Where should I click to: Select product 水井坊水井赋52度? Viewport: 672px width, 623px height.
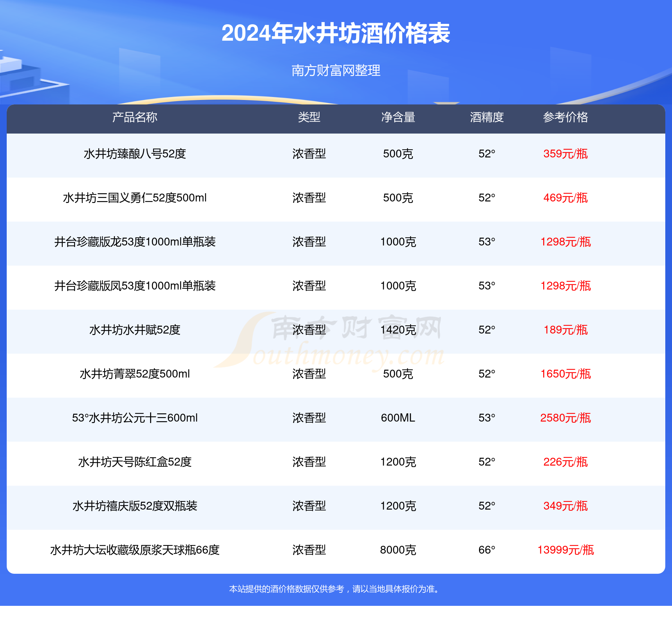tap(135, 330)
